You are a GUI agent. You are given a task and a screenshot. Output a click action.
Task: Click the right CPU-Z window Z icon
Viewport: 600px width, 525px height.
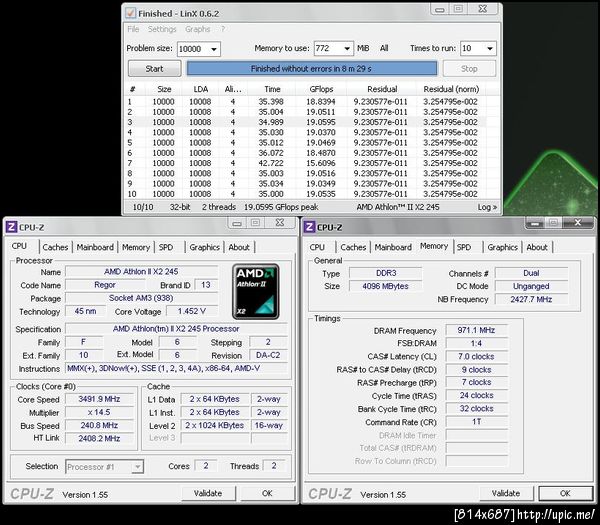[309, 227]
